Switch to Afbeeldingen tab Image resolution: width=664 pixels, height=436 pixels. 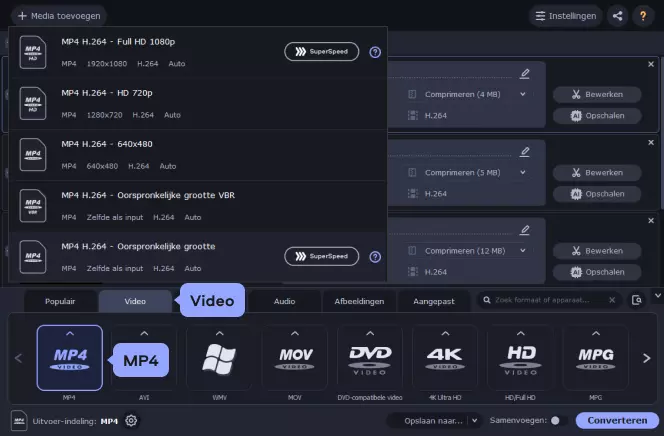[359, 301]
